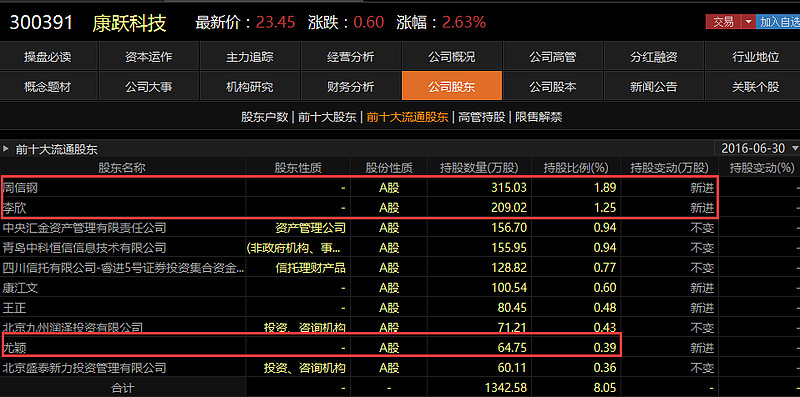
Task: Open the 经营分析 tab
Action: tap(351, 56)
